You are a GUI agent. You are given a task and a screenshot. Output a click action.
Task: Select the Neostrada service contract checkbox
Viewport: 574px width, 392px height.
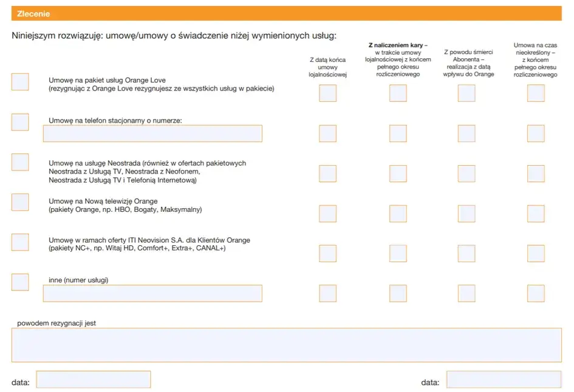(x=20, y=162)
